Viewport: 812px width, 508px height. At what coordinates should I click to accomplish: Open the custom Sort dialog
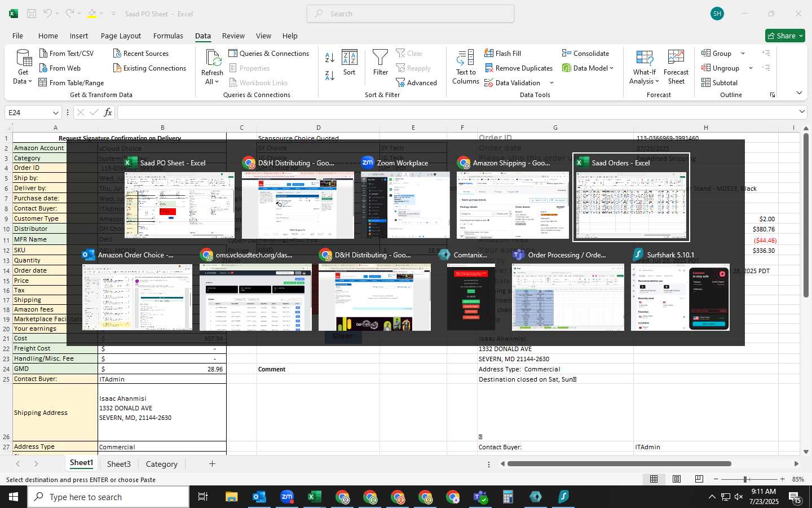coord(350,63)
